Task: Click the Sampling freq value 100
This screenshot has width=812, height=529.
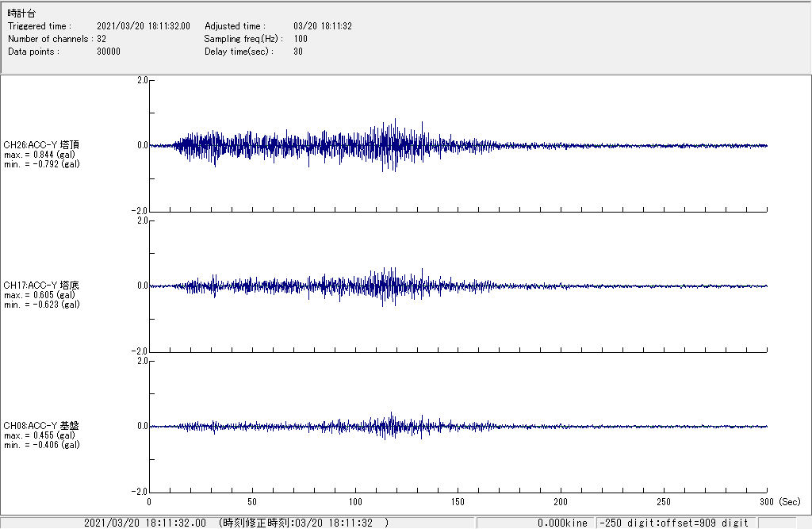Action: (301, 39)
